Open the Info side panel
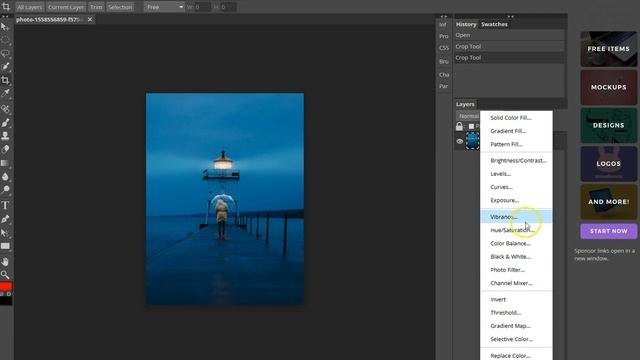The height and width of the screenshot is (360, 640). click(443, 25)
